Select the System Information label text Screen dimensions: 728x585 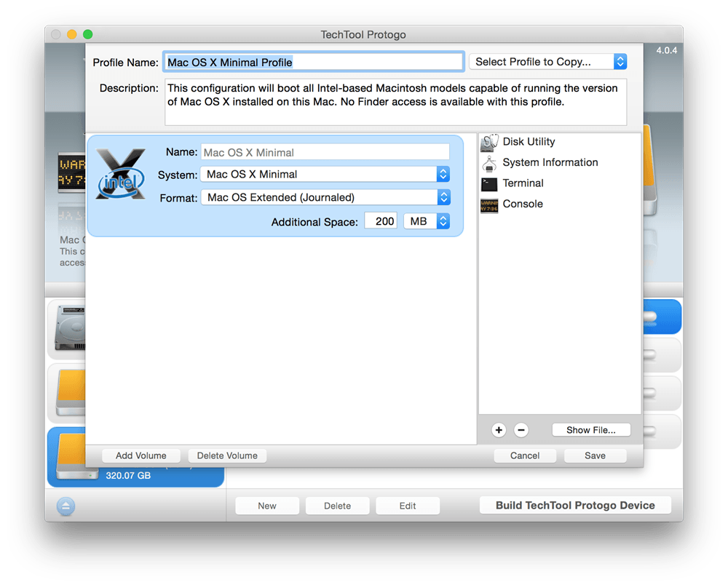tap(550, 162)
